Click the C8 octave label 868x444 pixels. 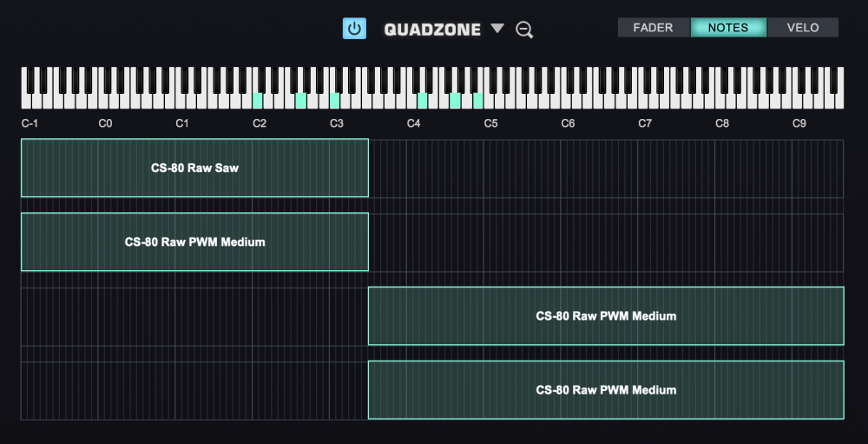tap(722, 123)
